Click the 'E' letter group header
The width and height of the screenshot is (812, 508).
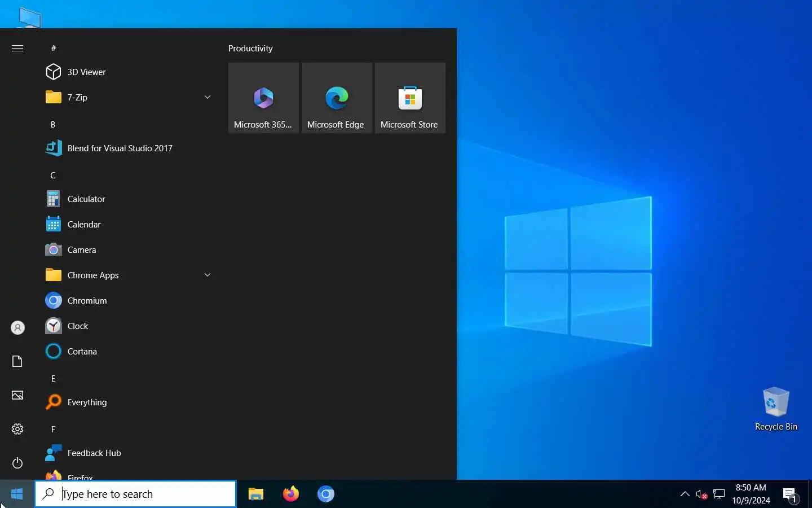tap(53, 378)
